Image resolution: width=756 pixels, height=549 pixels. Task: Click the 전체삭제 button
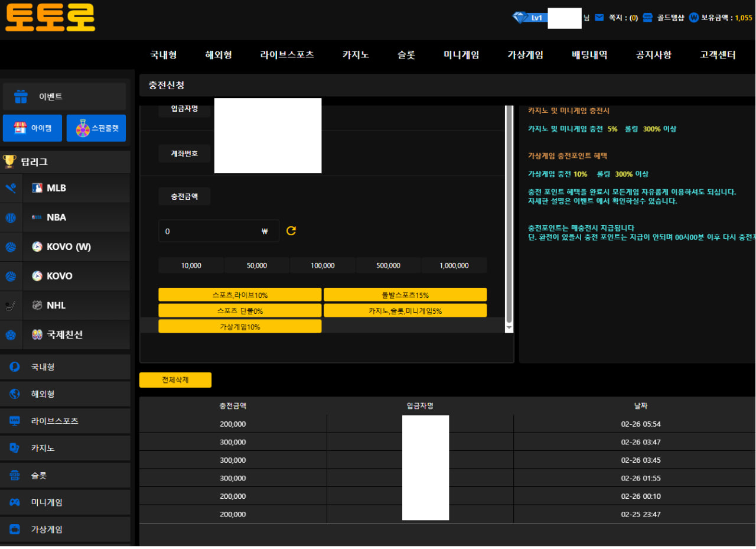(175, 380)
